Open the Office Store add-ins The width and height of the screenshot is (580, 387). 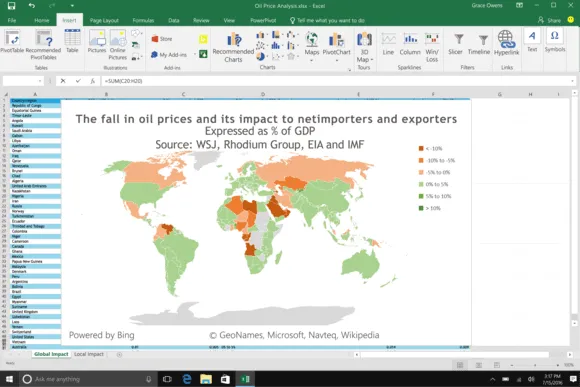click(162, 38)
